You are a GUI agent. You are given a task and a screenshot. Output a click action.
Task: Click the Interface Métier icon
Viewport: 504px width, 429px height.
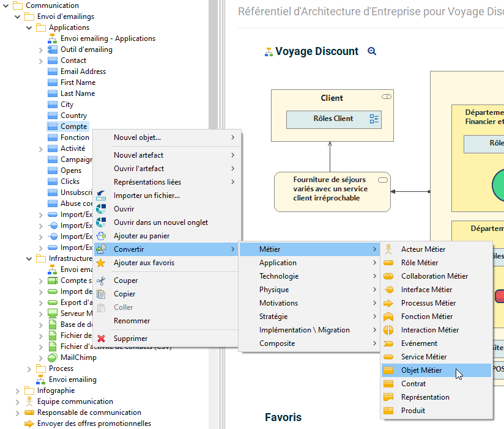[388, 290]
